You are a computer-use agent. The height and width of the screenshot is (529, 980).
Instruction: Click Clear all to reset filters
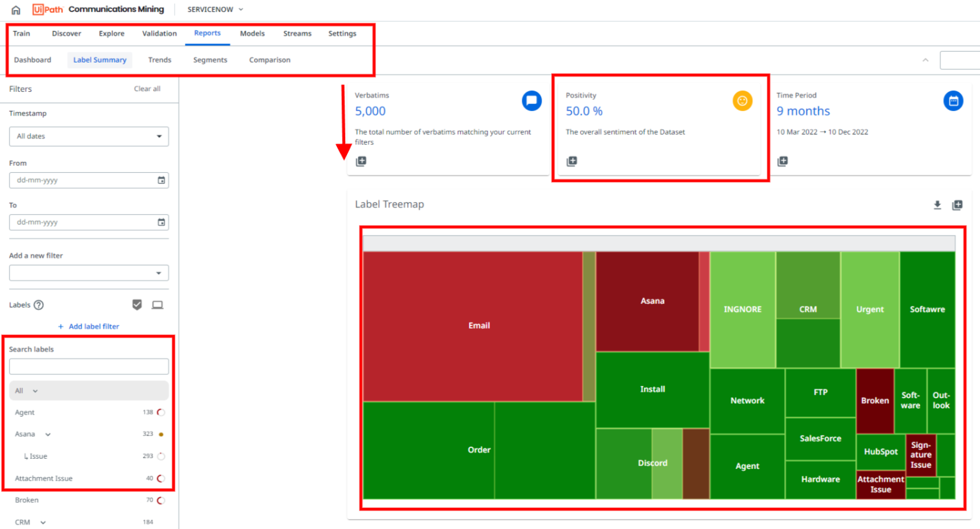[147, 89]
